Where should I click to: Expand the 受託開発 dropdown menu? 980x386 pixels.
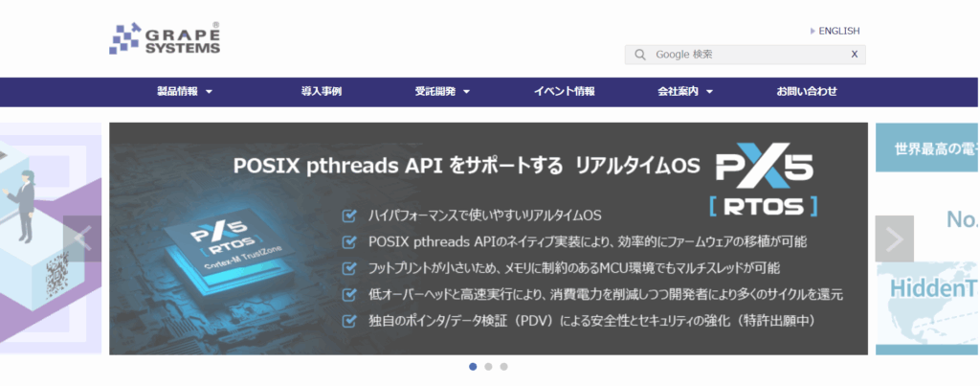point(442,92)
